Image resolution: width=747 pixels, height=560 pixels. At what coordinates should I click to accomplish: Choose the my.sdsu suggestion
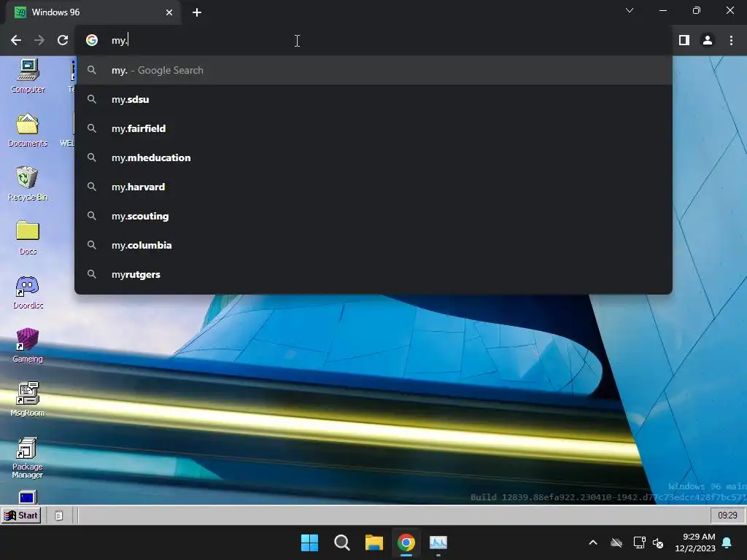373,99
